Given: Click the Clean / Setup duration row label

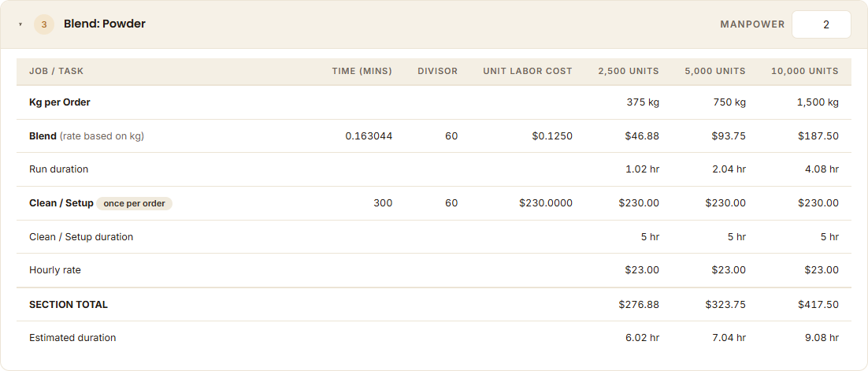Looking at the screenshot, I should point(81,237).
